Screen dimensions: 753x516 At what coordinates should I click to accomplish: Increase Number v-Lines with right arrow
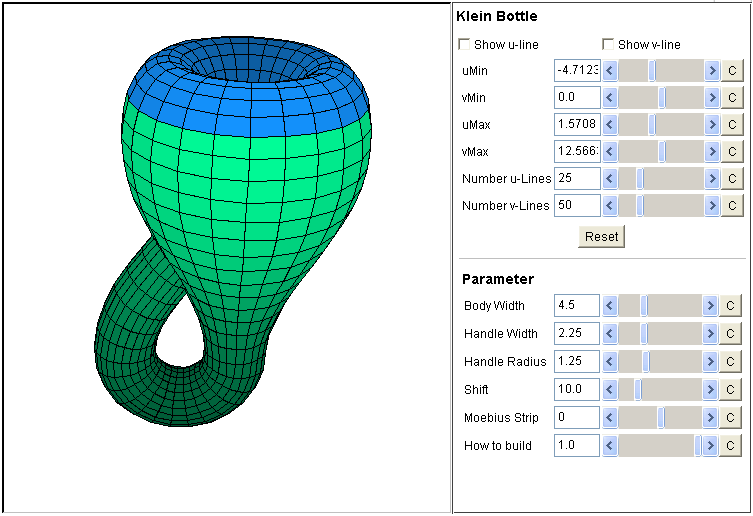click(712, 205)
